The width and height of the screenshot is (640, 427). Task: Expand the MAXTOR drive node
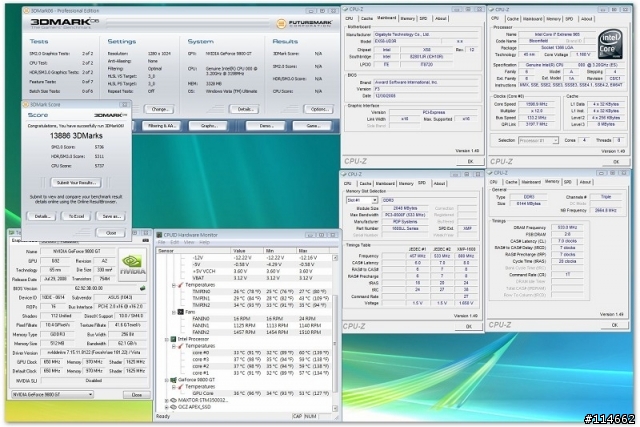(167, 400)
